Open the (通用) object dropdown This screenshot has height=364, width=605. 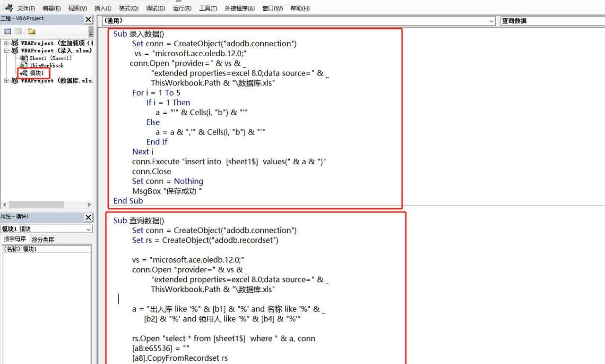coord(492,21)
